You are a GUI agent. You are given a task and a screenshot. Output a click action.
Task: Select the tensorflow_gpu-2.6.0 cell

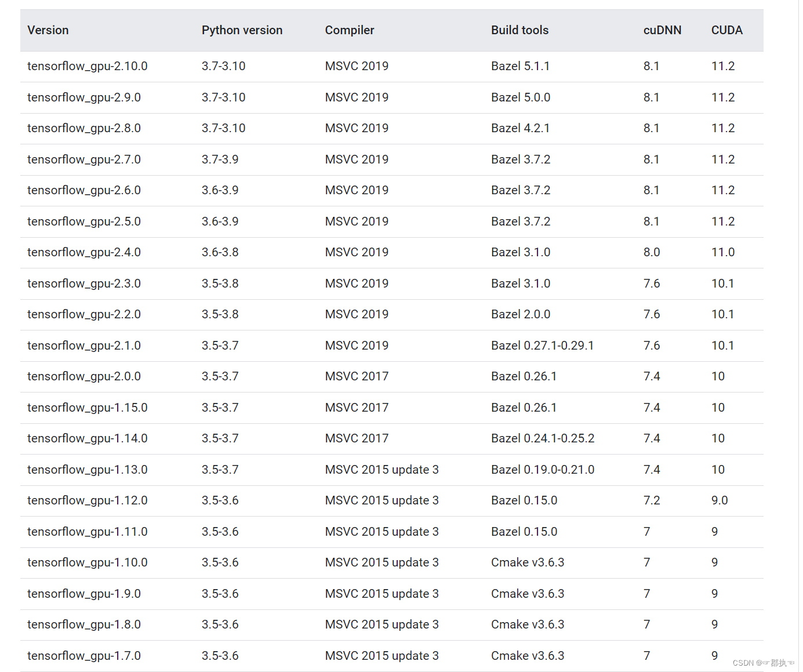pos(84,190)
